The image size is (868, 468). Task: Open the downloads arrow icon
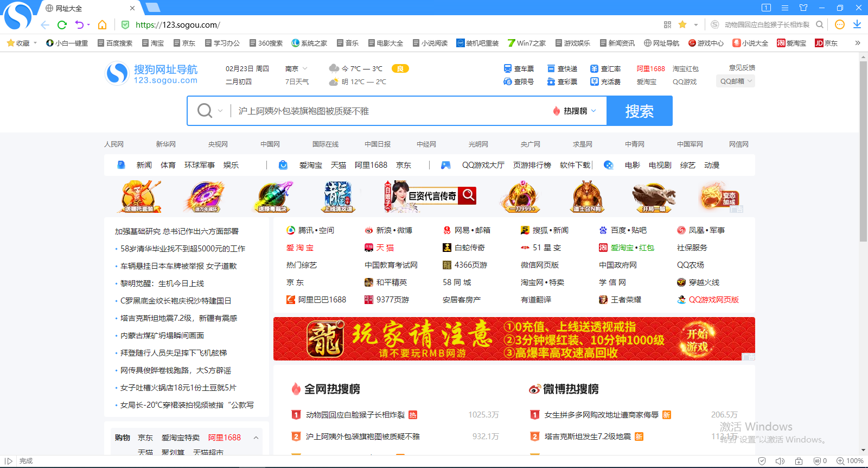point(857,24)
